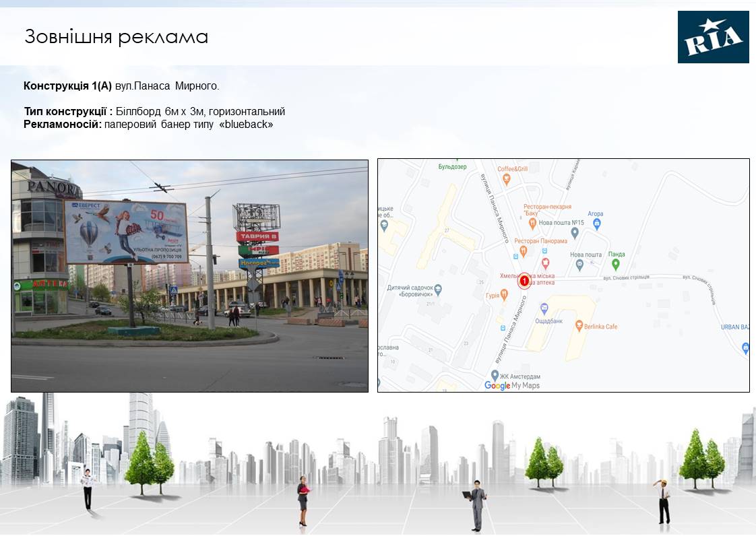Select the Дитячий садочок «Боровичок» marker
The image size is (756, 536).
438,289
